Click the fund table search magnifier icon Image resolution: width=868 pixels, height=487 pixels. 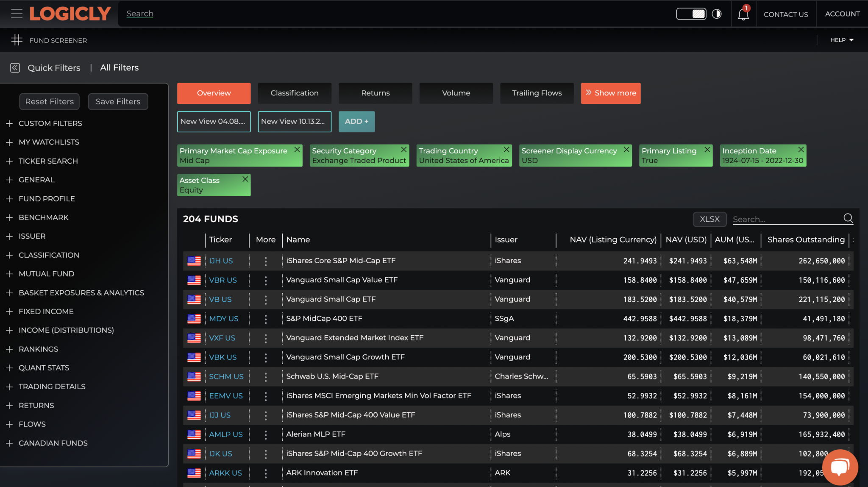point(848,218)
